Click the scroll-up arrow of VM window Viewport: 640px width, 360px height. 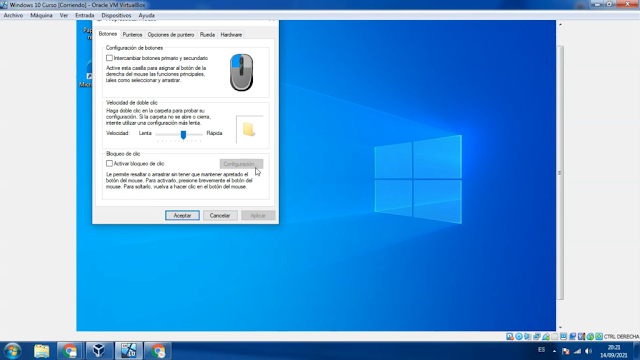pyautogui.click(x=560, y=24)
